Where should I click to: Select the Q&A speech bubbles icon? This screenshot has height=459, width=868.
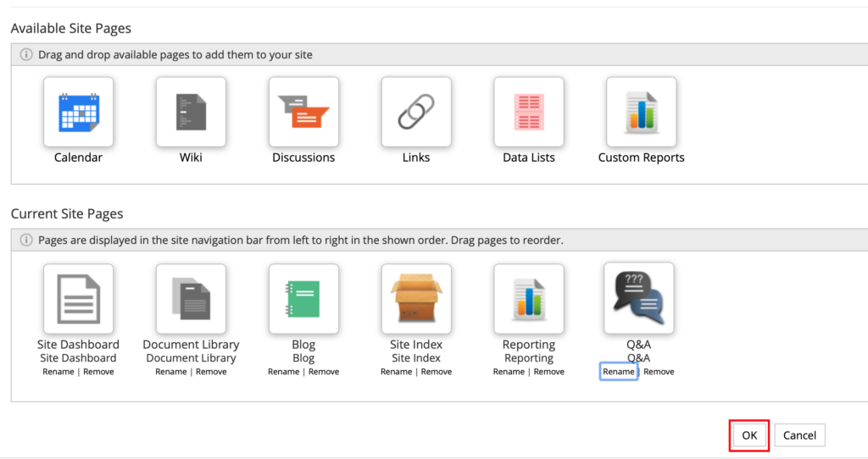pos(639,298)
